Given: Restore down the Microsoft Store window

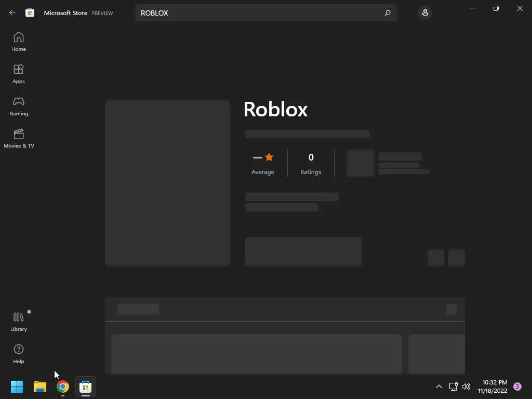Looking at the screenshot, I should (x=496, y=8).
